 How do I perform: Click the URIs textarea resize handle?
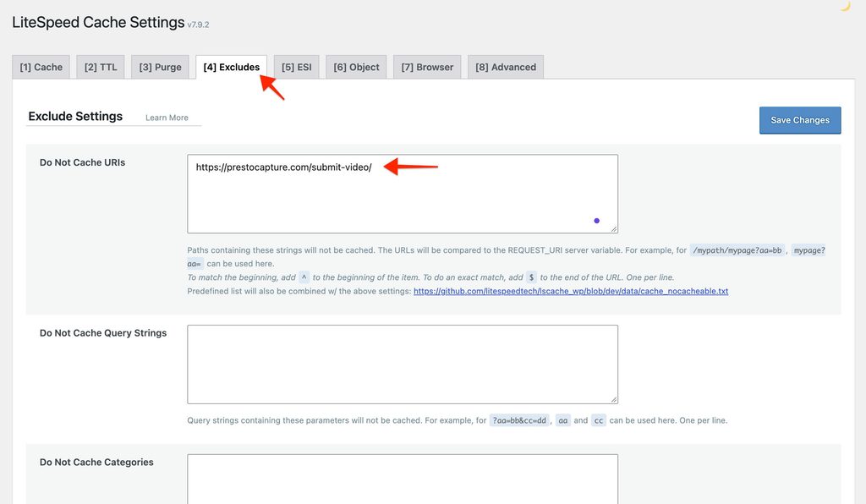coord(614,228)
